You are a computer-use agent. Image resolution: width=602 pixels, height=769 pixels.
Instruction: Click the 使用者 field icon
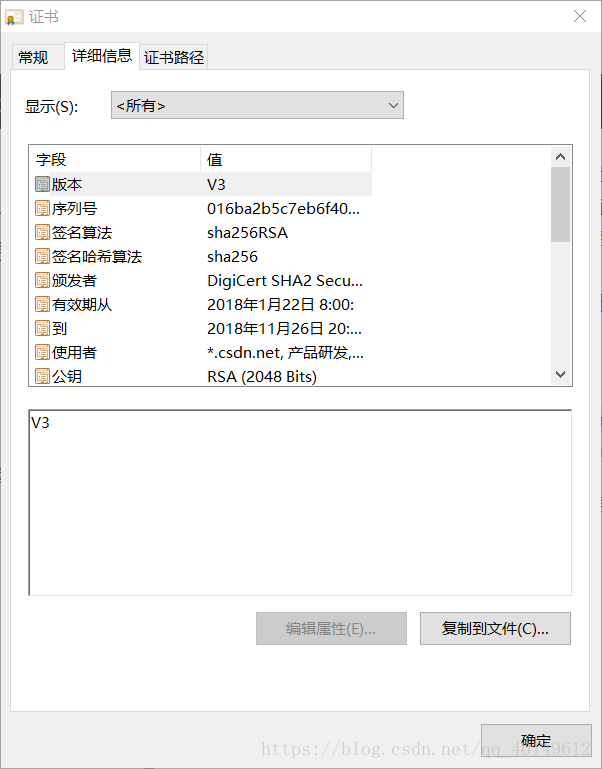43,353
